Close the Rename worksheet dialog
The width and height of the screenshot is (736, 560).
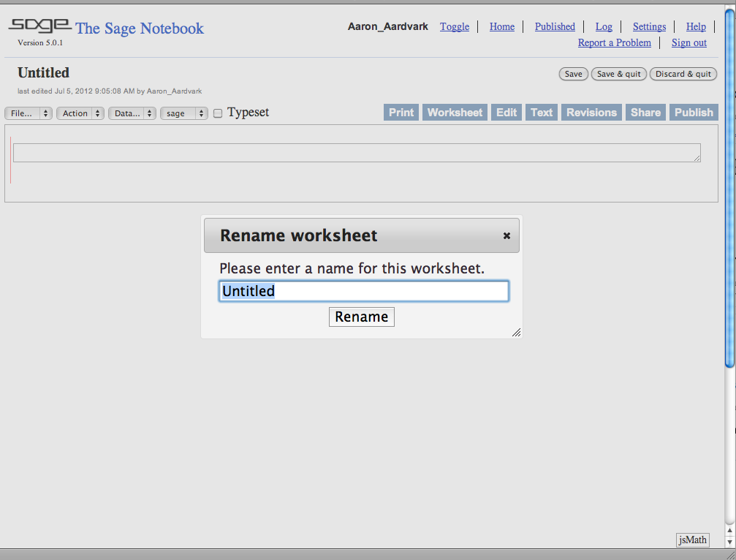point(507,236)
